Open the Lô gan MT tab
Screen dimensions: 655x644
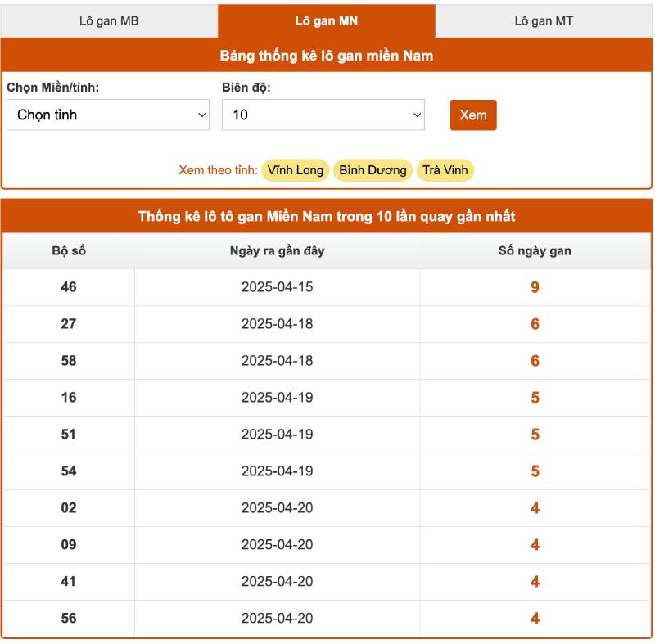click(x=544, y=20)
